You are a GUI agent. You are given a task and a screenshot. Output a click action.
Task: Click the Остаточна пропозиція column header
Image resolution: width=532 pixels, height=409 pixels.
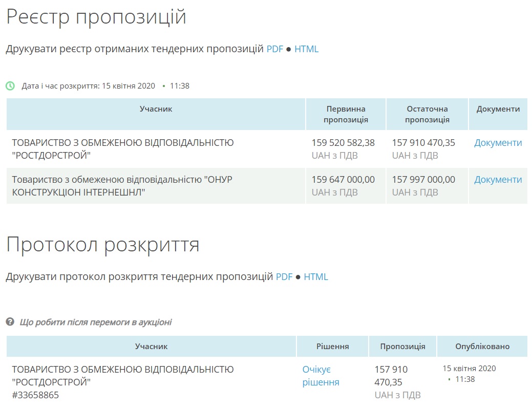point(427,114)
